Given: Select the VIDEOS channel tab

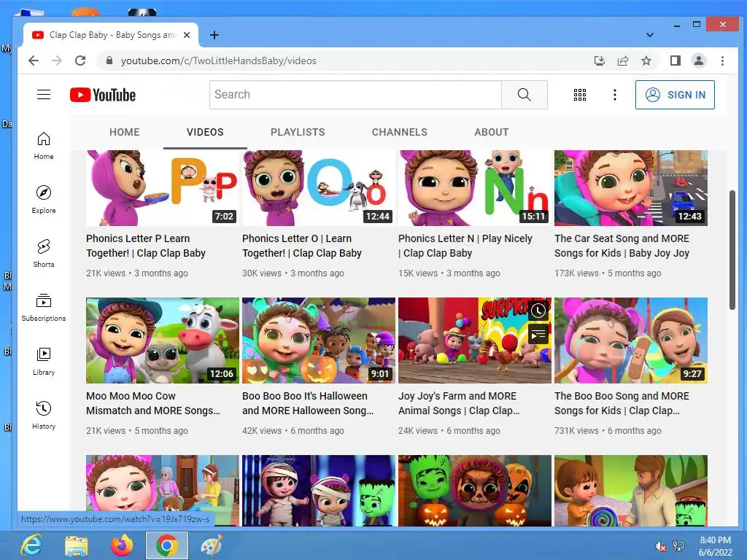Looking at the screenshot, I should click(205, 132).
